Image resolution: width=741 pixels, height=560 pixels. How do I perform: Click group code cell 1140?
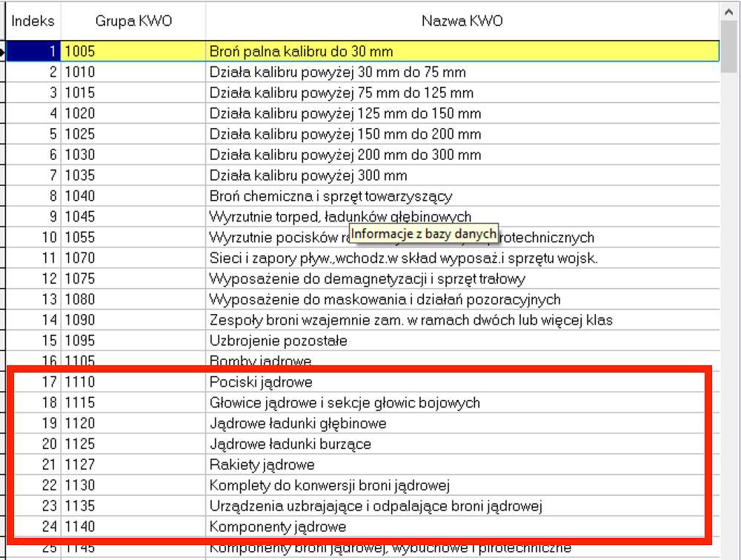[x=133, y=527]
